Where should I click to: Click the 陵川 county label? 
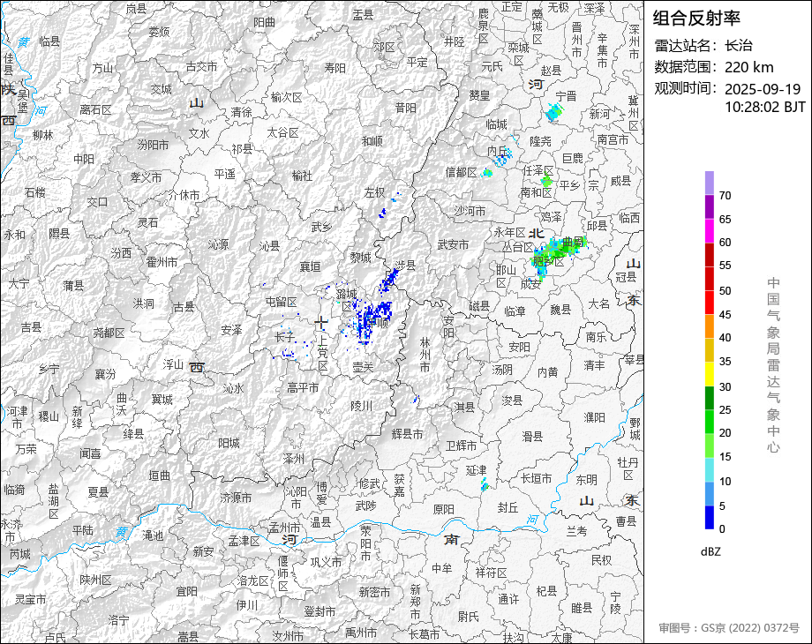pos(362,406)
